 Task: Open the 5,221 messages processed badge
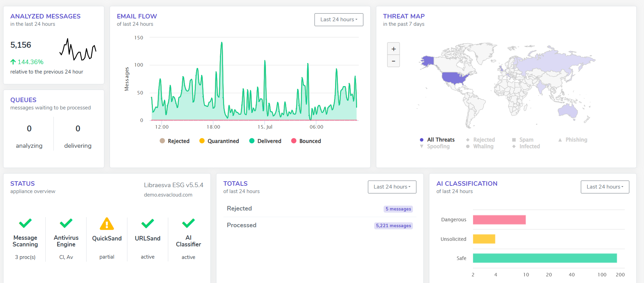tap(393, 225)
